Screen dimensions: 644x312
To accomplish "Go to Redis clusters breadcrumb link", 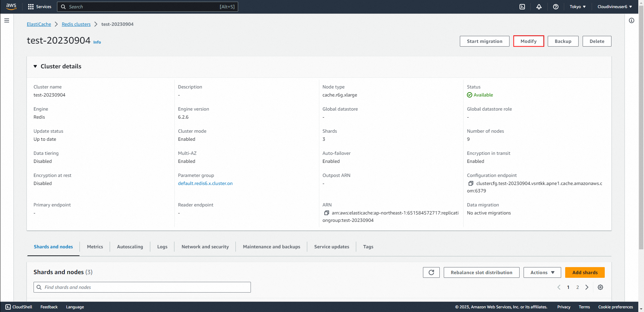I will [76, 24].
